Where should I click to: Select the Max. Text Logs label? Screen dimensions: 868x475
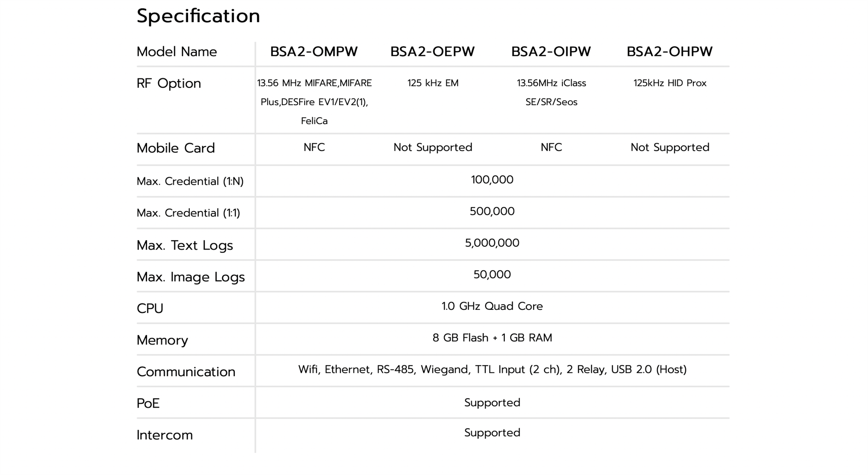pyautogui.click(x=185, y=245)
